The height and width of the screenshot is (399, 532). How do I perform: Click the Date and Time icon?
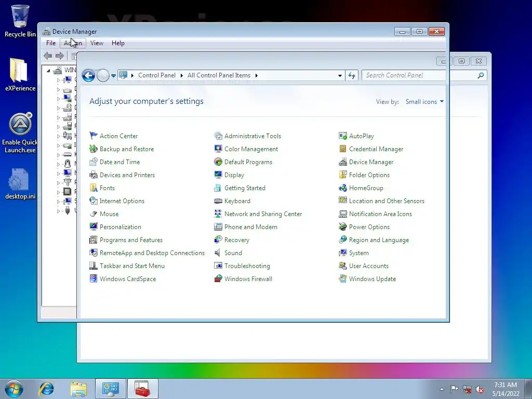[x=94, y=162]
